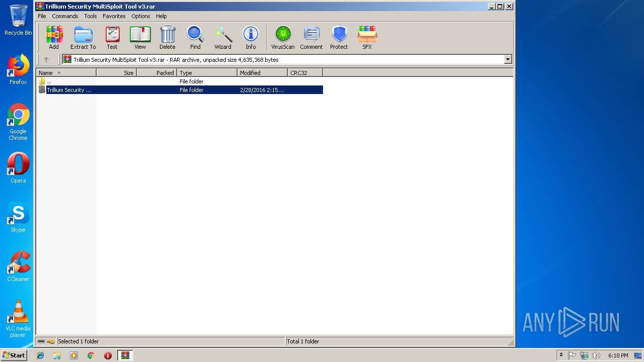This screenshot has width=644, height=362.
Task: Sort by the CRC32 column header
Action: tap(305, 73)
